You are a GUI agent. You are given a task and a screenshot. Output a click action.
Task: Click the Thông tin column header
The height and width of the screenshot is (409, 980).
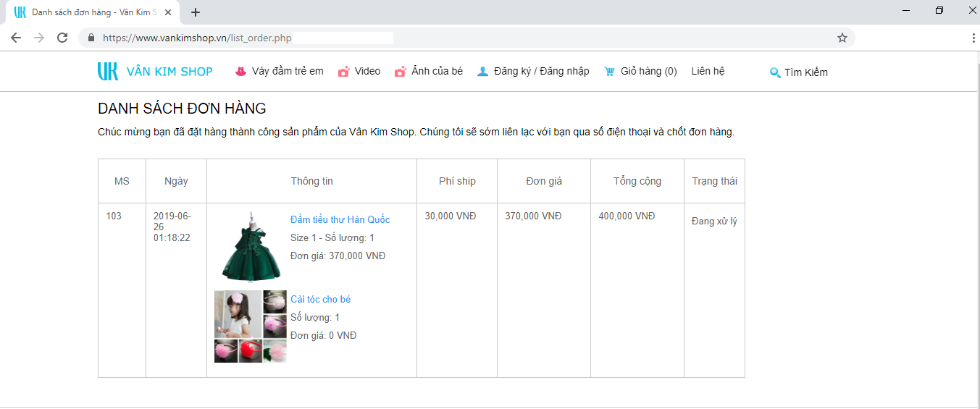312,181
